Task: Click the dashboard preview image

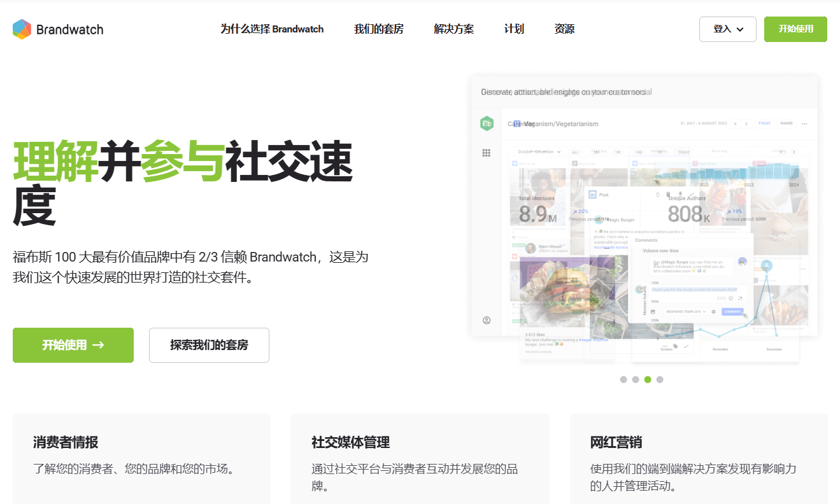Action: coord(644,220)
